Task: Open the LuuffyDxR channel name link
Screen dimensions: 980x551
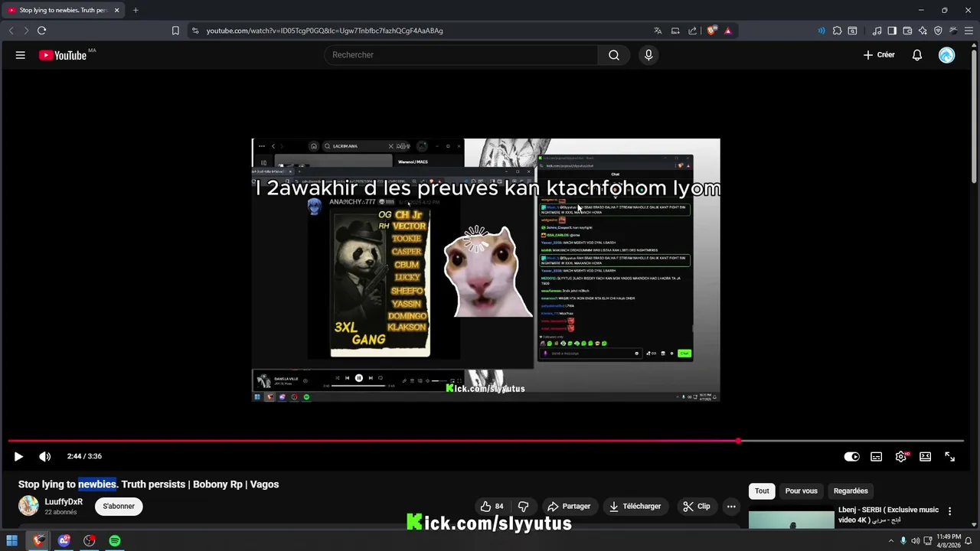Action: (x=64, y=502)
